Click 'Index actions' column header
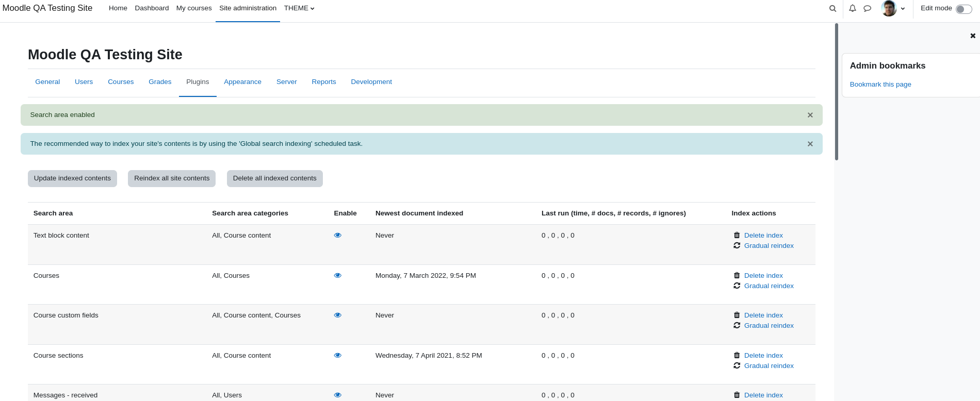 click(x=754, y=213)
